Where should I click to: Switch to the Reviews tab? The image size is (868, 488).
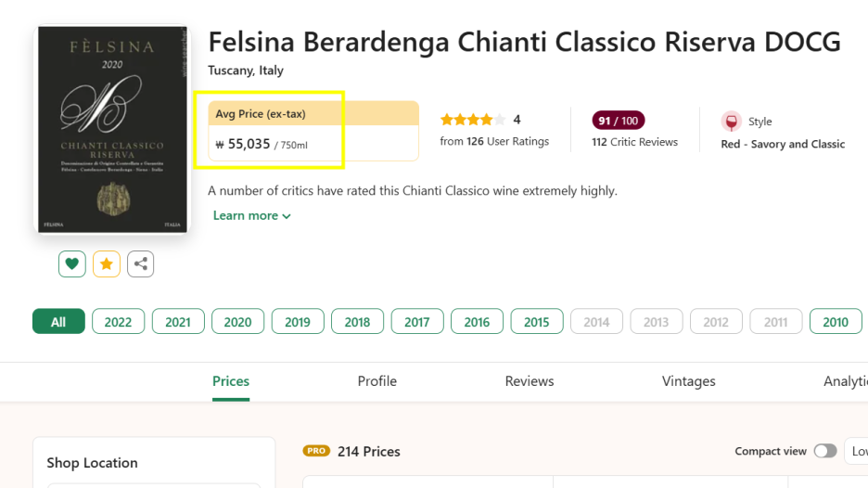tap(530, 381)
